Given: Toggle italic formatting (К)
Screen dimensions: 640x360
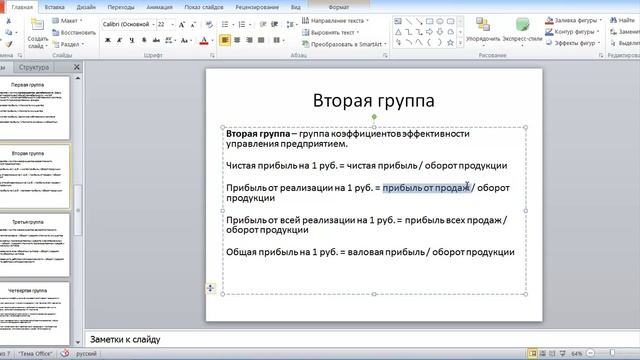Looking at the screenshot, I should click(x=120, y=40).
